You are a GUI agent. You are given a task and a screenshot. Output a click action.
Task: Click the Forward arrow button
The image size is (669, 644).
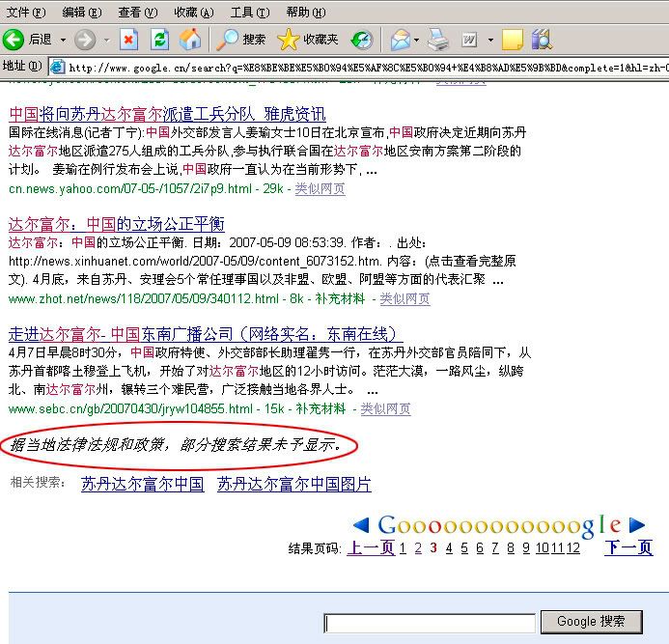point(85,40)
